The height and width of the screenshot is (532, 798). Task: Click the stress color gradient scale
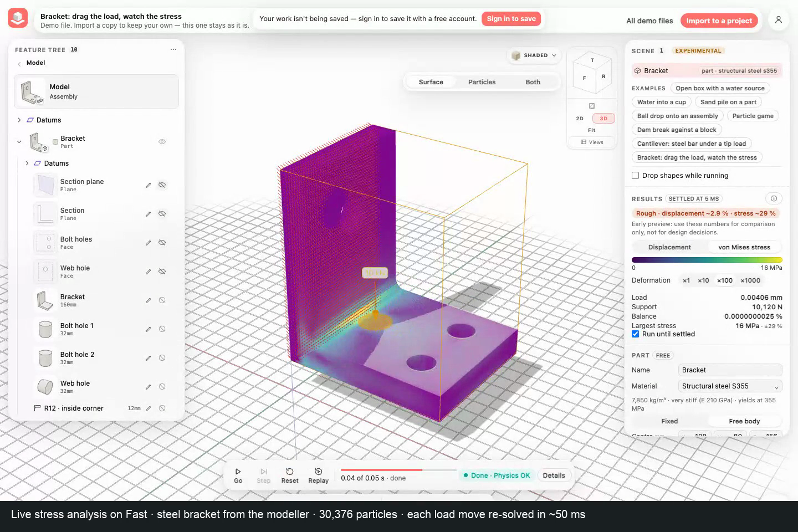tap(707, 260)
